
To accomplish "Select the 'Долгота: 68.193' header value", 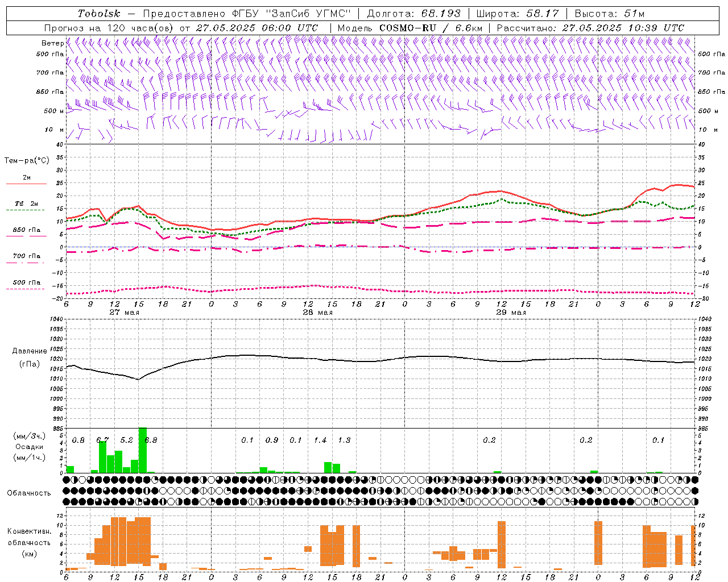I will (413, 14).
